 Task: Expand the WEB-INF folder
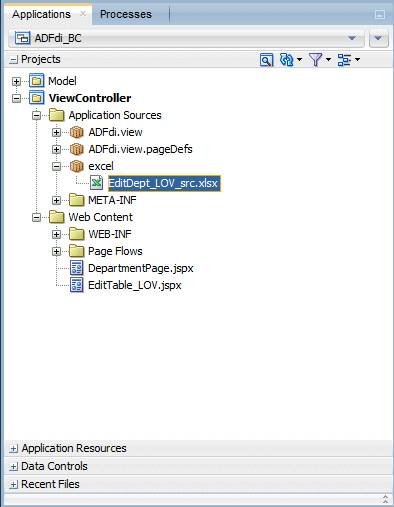(x=56, y=235)
